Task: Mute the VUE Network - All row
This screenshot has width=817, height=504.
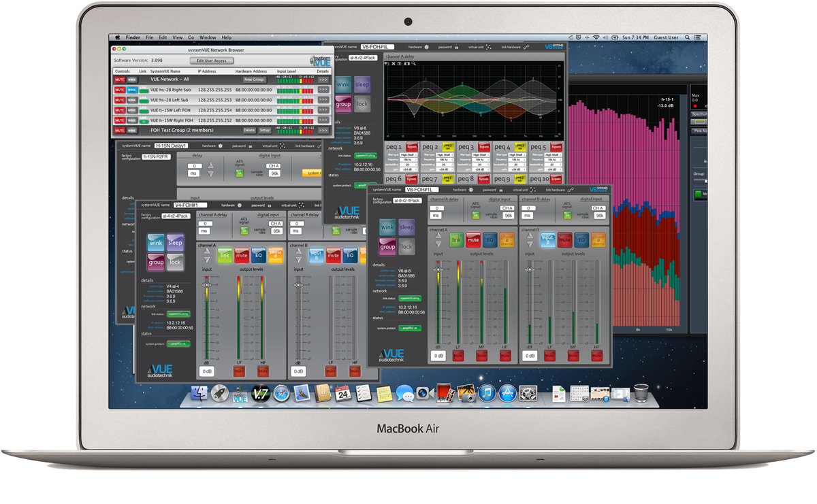Action: click(x=119, y=80)
